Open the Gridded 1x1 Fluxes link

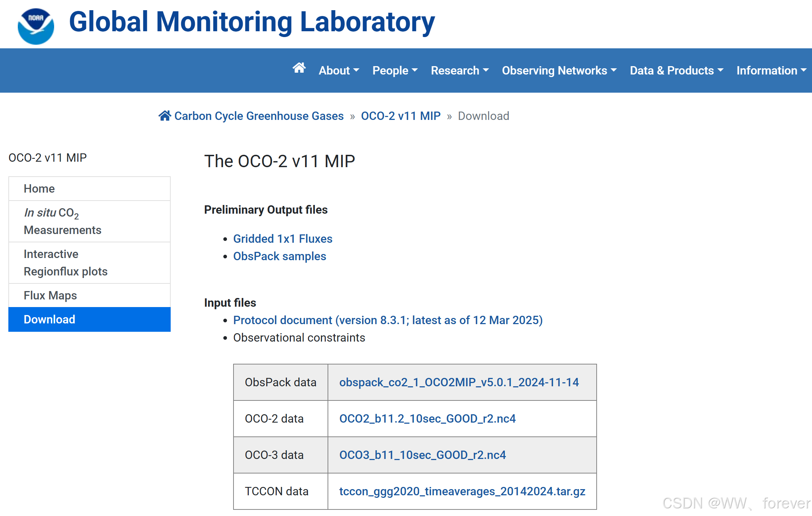[x=283, y=239]
